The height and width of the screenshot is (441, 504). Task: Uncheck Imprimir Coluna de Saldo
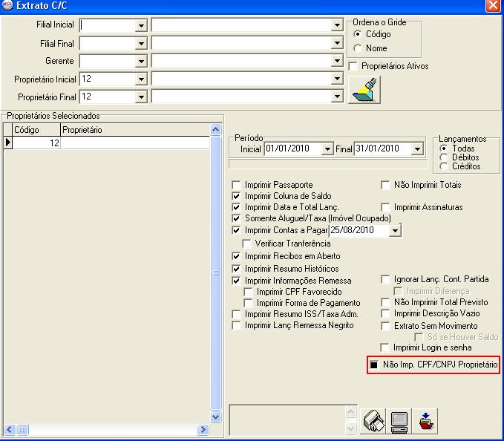[237, 196]
